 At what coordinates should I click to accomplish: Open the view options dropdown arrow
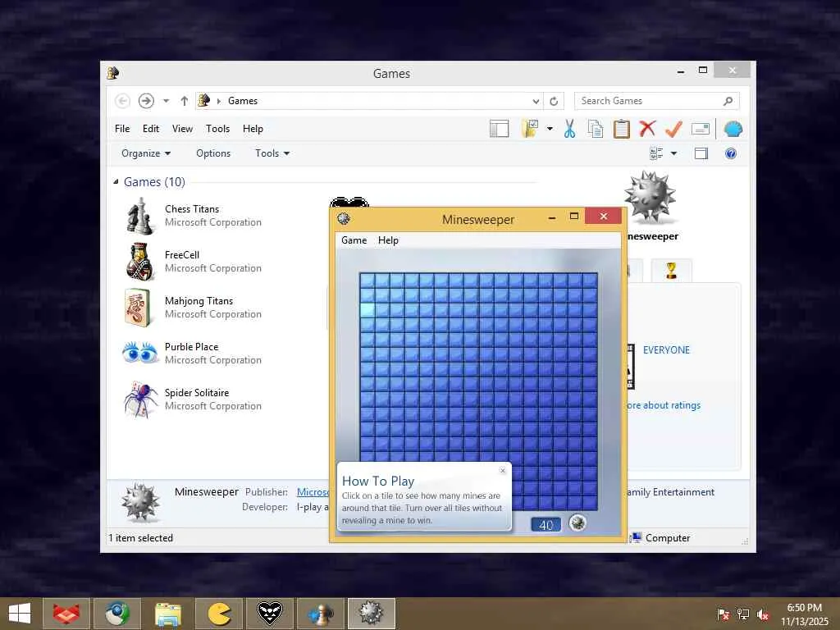pos(674,153)
